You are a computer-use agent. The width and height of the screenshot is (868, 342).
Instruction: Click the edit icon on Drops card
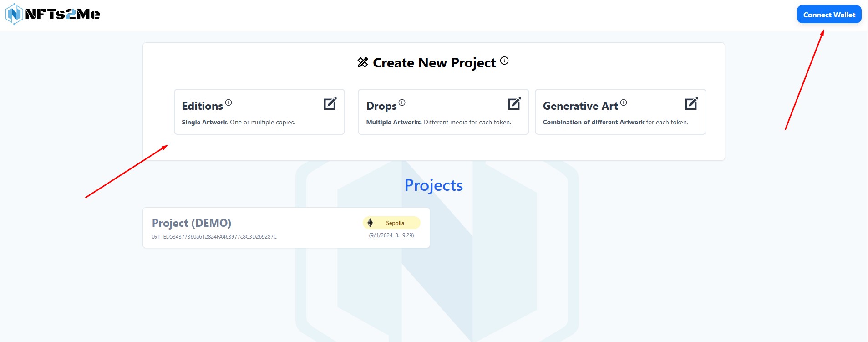click(514, 104)
